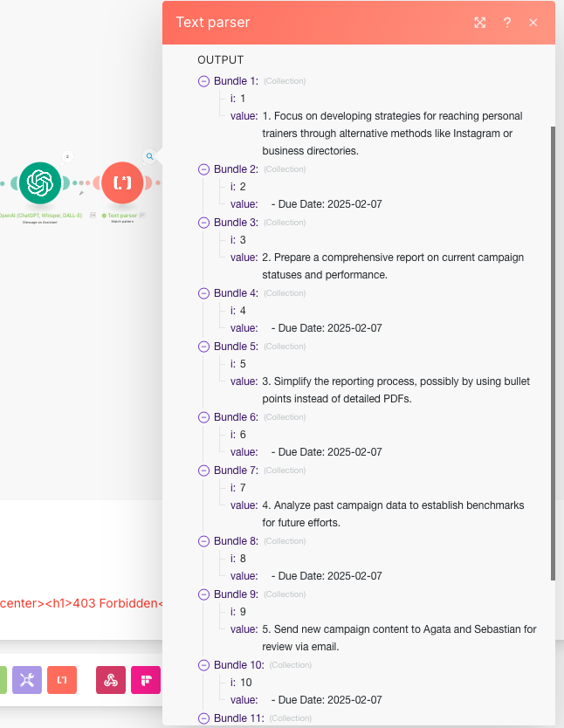Click the output panel vertical scrollbar
This screenshot has width=564, height=728.
coord(552,349)
